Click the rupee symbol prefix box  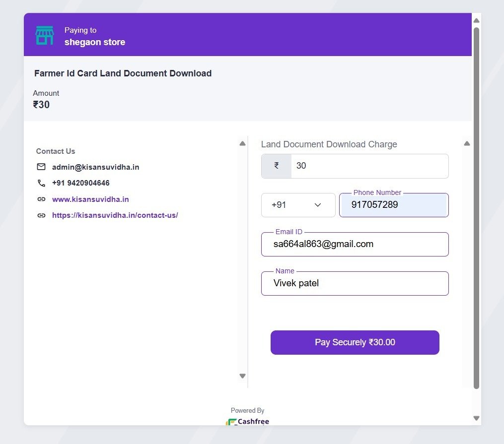(277, 166)
